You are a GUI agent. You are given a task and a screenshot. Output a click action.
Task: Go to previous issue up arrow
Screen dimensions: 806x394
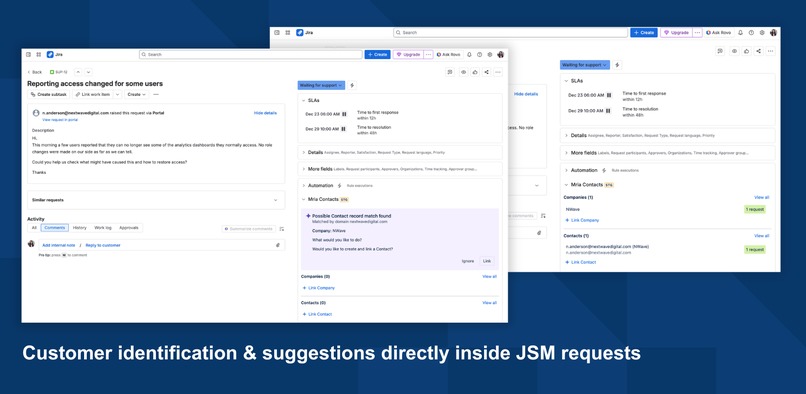coord(78,72)
